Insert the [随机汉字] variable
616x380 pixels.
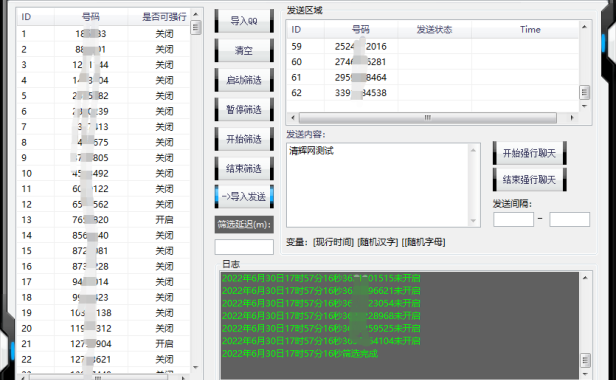tap(378, 242)
